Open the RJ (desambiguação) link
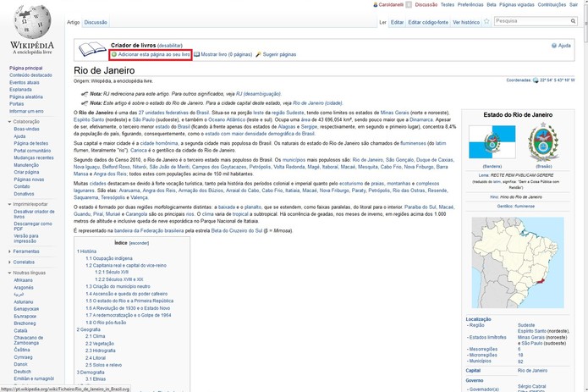588x392 pixels. click(258, 94)
